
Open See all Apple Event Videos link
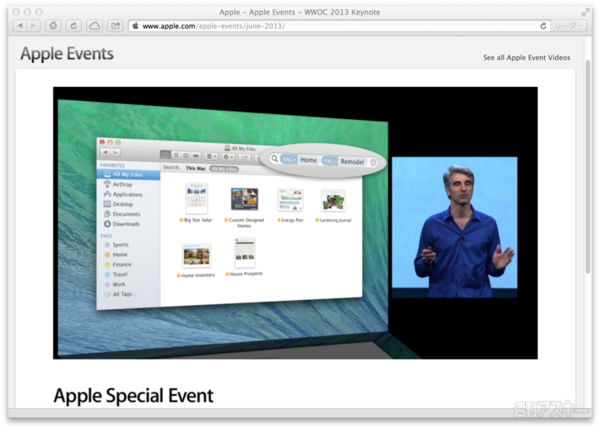(527, 58)
